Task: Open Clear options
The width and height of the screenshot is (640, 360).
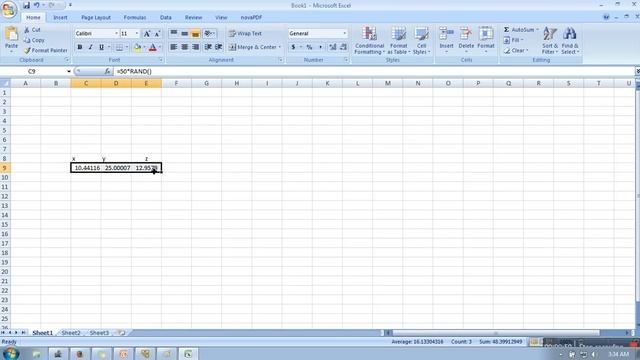Action: tap(516, 50)
